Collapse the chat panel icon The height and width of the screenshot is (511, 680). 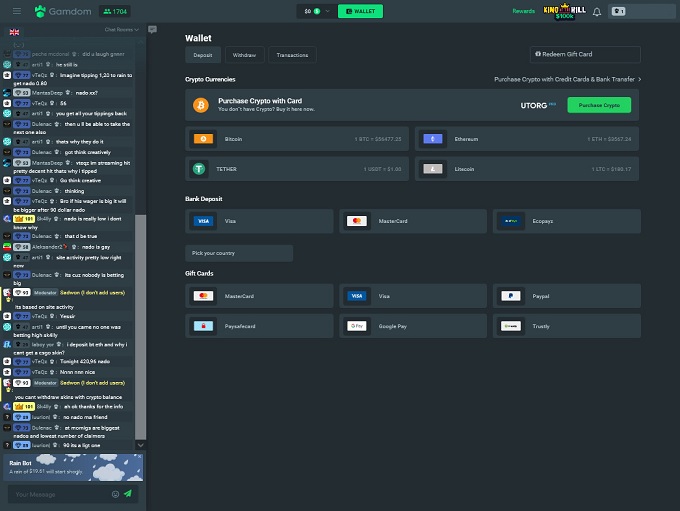[x=152, y=29]
